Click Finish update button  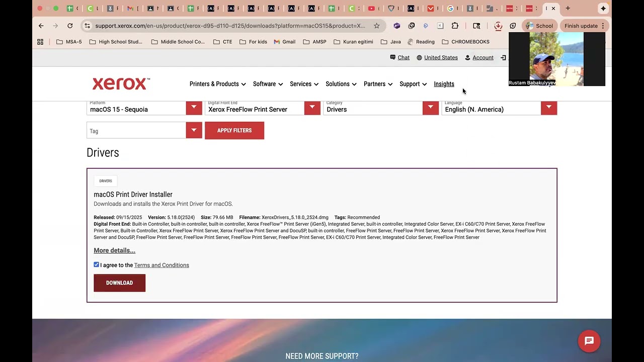click(x=581, y=26)
